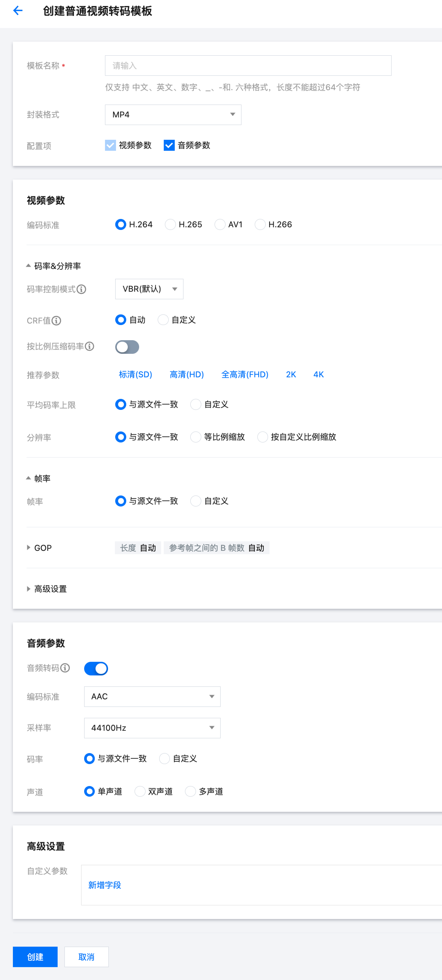Choose 双声道 audio channel option
Screen dimensions: 442x980
click(x=140, y=791)
